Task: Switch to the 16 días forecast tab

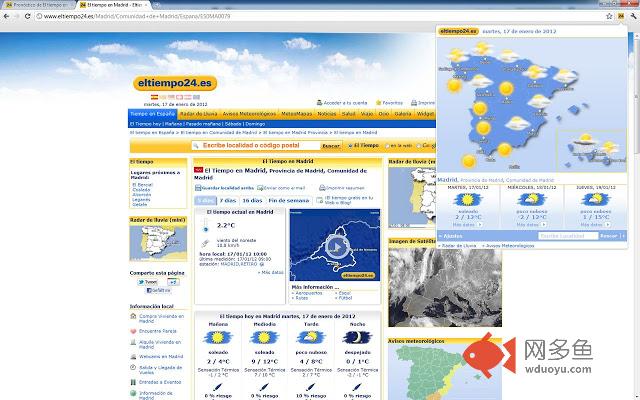Action: [252, 201]
